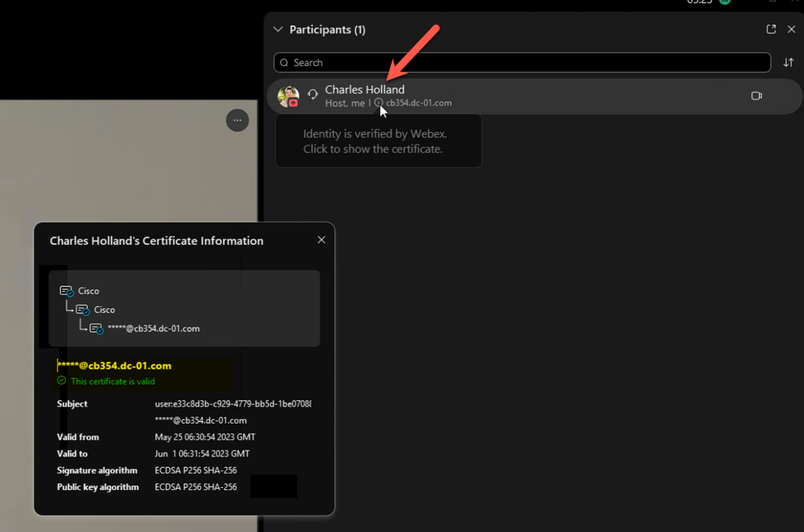The width and height of the screenshot is (804, 532).
Task: Pop out the Participants panel
Action: click(x=771, y=29)
